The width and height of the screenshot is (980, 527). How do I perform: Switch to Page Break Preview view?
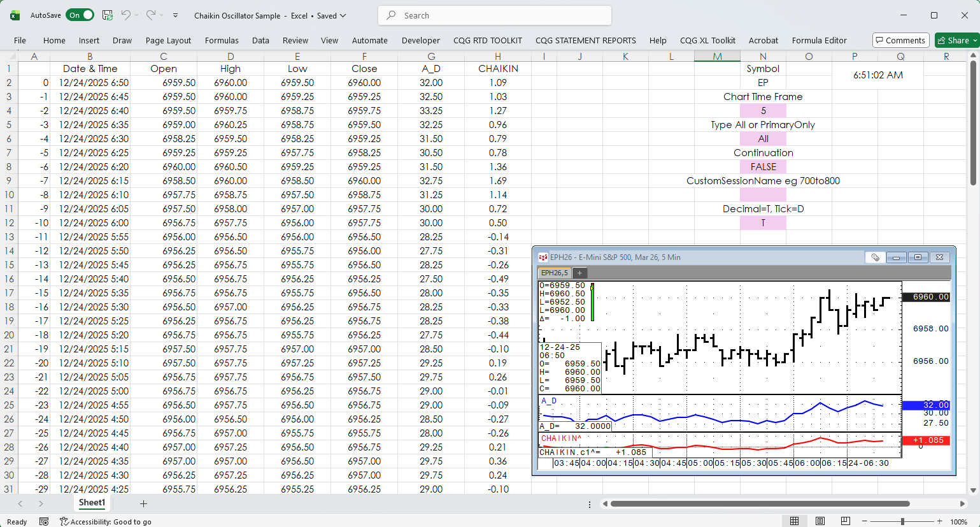pos(845,521)
